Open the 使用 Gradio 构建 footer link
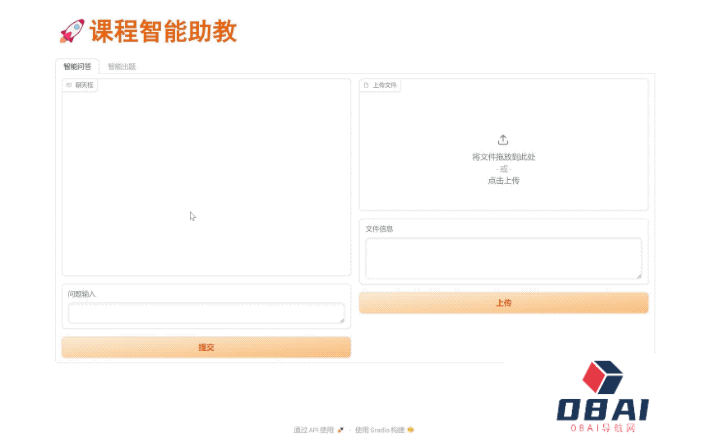This screenshot has width=710, height=443. point(384,429)
